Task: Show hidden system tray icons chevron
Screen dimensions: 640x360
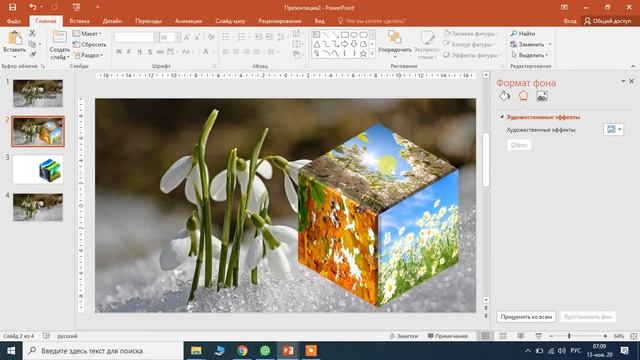Action: coord(528,351)
